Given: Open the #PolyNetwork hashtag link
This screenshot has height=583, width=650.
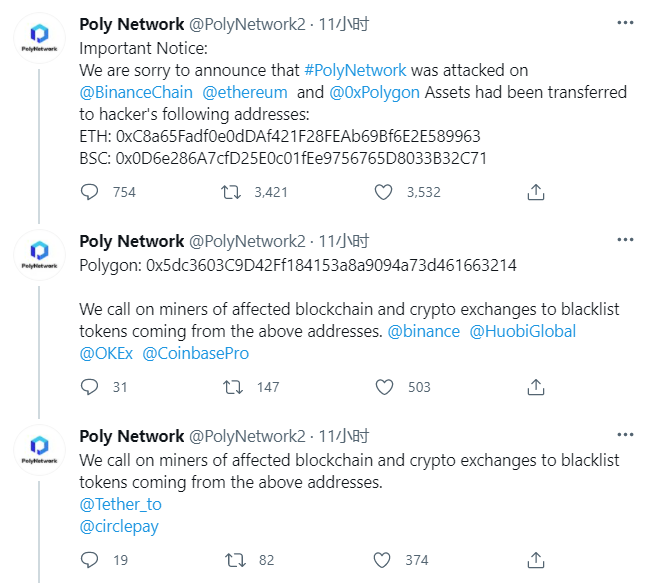Looking at the screenshot, I should (355, 70).
